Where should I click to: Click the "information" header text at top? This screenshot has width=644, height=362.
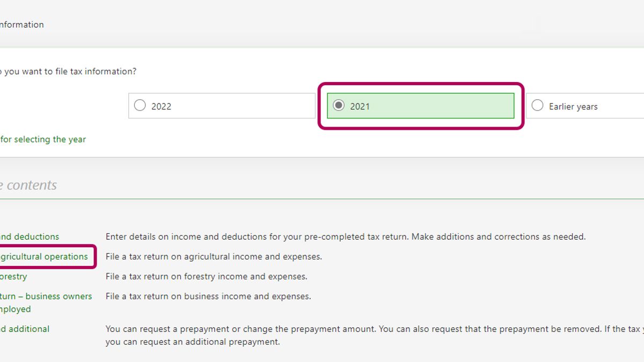[x=22, y=25]
